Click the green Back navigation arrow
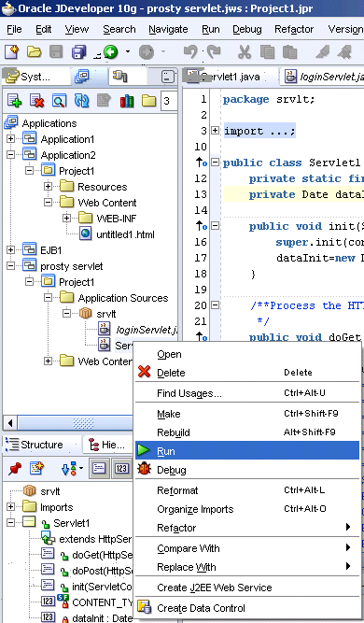This screenshot has width=364, height=623. point(110,52)
